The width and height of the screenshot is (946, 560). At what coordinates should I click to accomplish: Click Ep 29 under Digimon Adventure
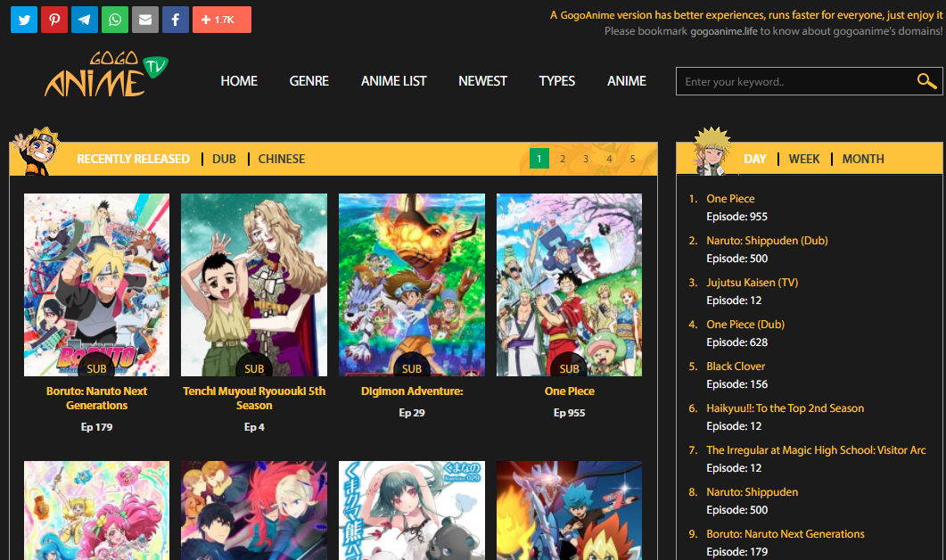[x=411, y=413]
